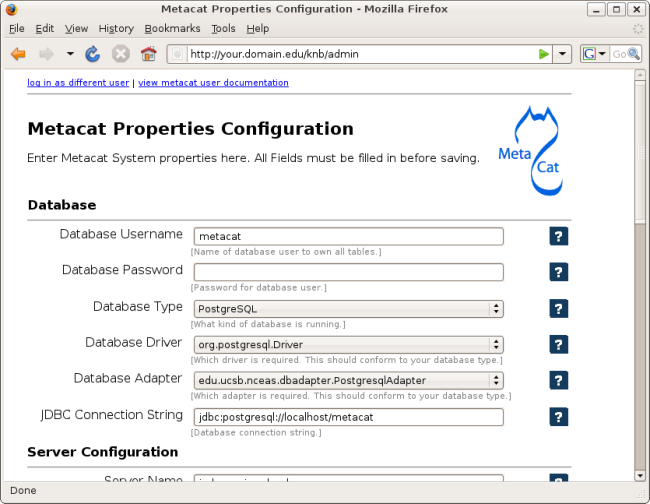Screen dimensions: 650x504
Task: Click into the Database Password field
Action: pyautogui.click(x=348, y=272)
